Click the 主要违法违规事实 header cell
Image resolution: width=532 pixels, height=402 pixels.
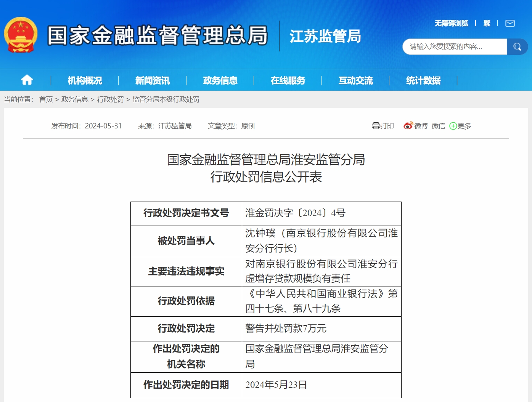tap(186, 272)
